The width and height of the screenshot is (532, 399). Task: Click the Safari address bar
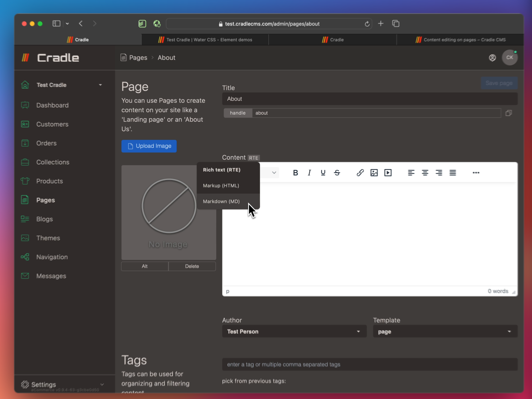click(x=269, y=24)
